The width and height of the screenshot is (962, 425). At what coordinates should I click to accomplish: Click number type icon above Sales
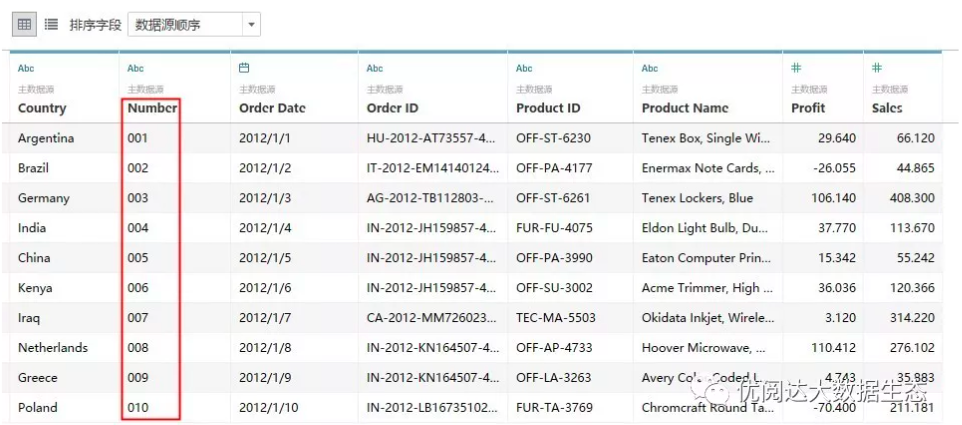point(877,68)
